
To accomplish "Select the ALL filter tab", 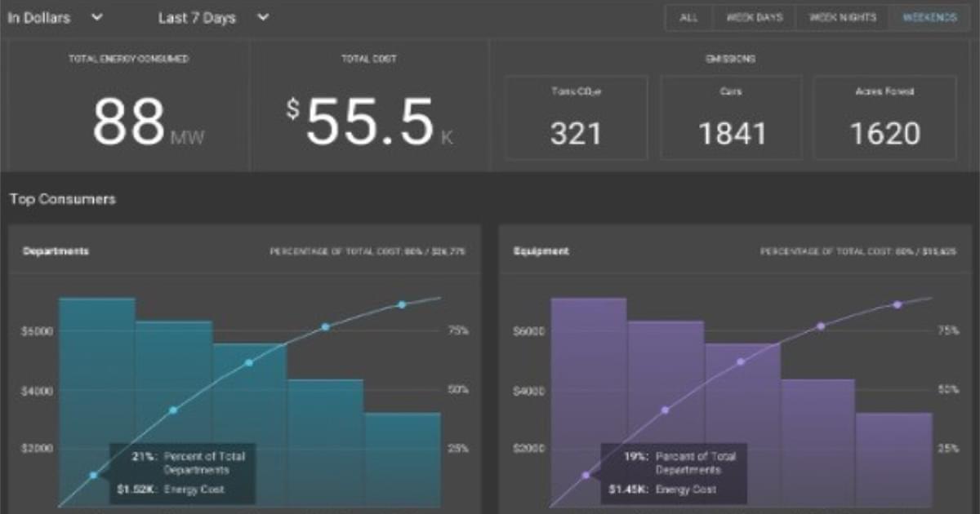I will [688, 18].
